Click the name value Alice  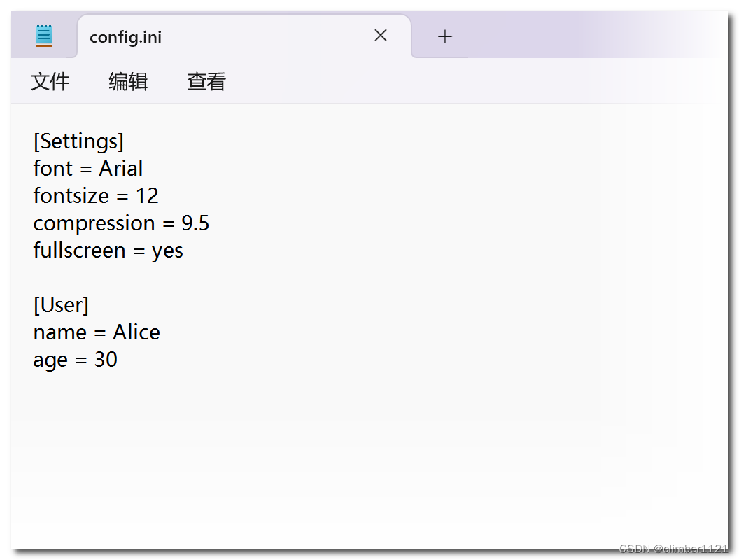point(136,332)
